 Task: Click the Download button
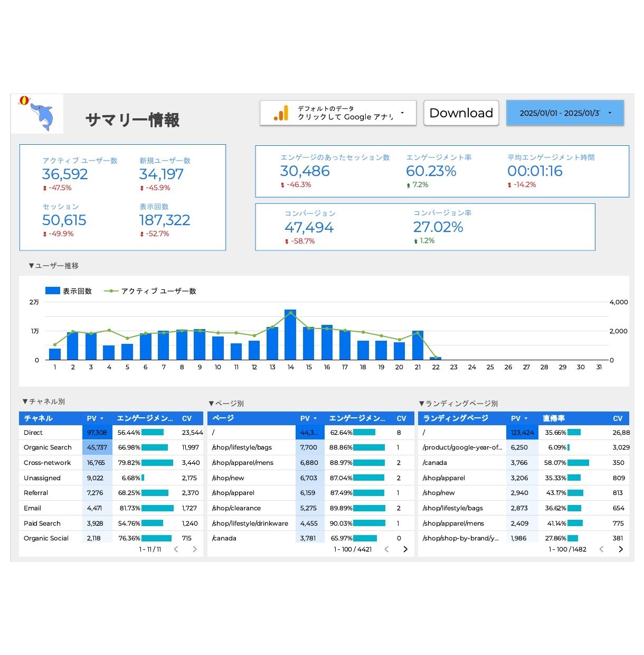[461, 113]
